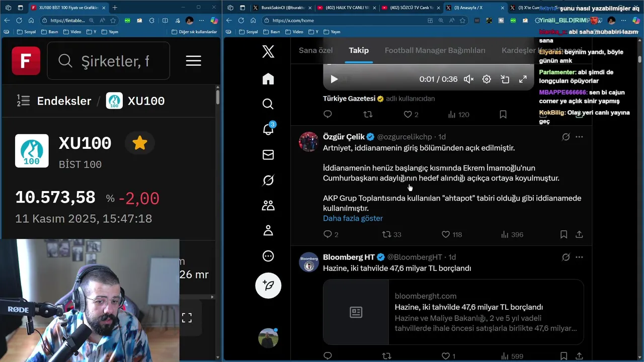The height and width of the screenshot is (362, 644).
Task: Open account avatar at sidebar bottom
Action: [x=268, y=338]
